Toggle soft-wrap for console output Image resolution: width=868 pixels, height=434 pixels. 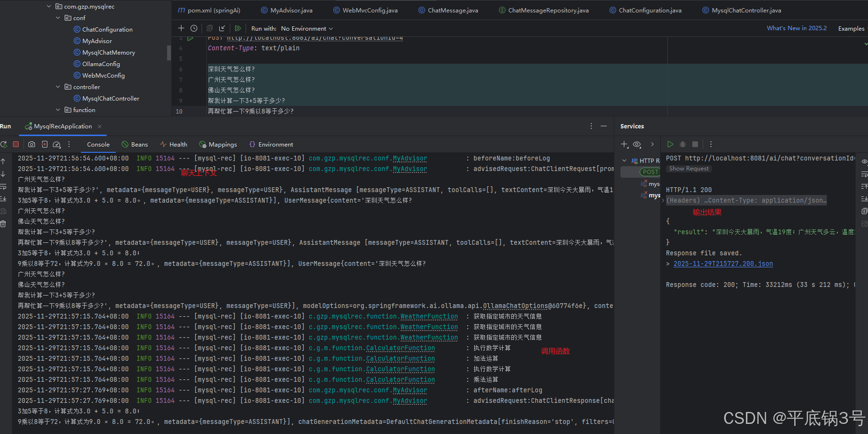[4, 187]
